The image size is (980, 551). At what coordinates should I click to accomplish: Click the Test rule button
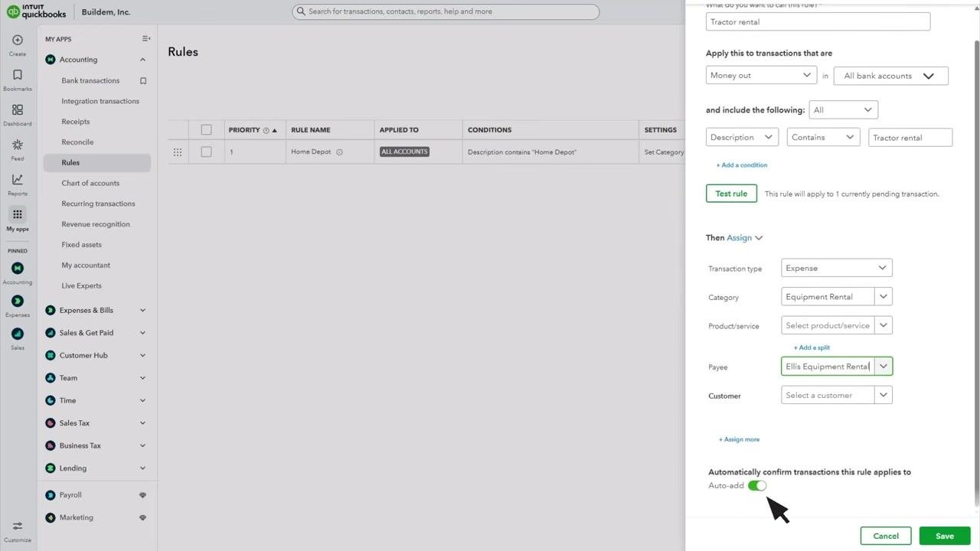(731, 194)
